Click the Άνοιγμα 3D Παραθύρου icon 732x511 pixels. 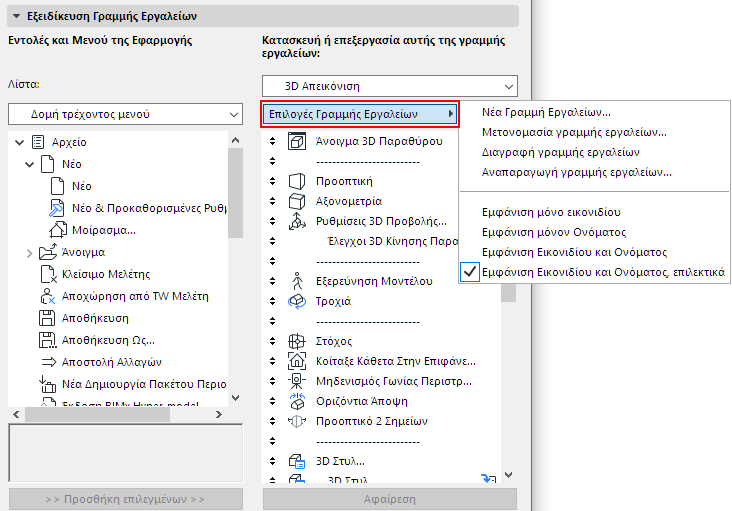[296, 142]
